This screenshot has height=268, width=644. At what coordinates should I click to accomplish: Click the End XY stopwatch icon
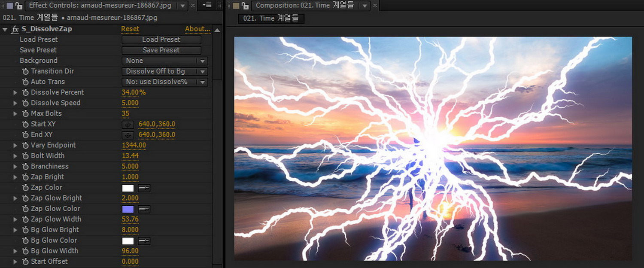click(x=25, y=135)
